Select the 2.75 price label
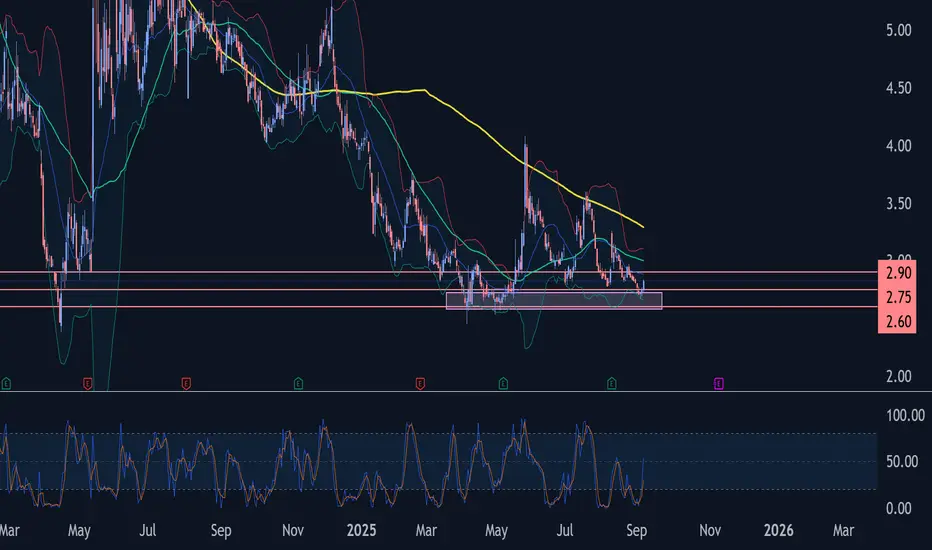Viewport: 932px width, 550px height. point(898,297)
